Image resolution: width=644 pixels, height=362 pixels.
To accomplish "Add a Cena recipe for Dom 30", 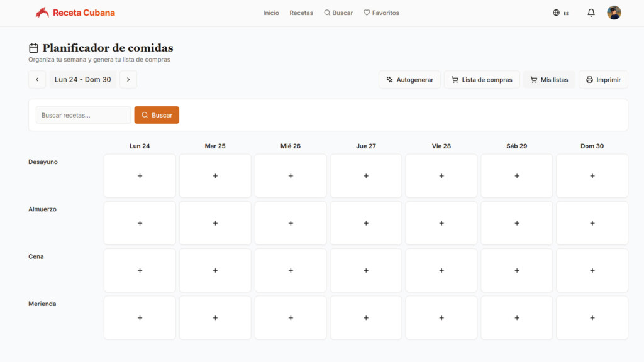I will (592, 270).
